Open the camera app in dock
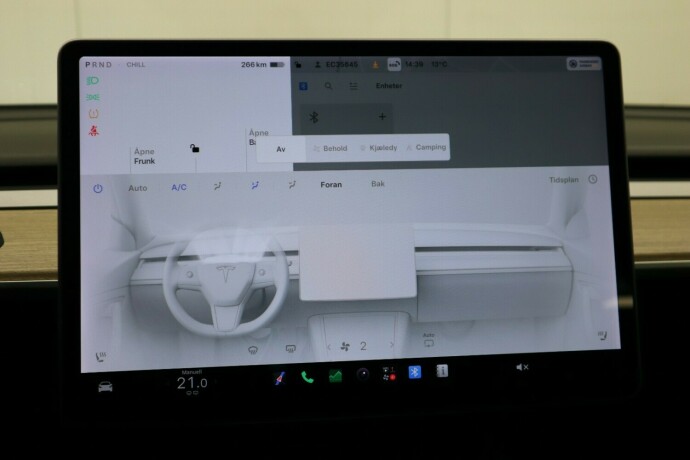 363,375
